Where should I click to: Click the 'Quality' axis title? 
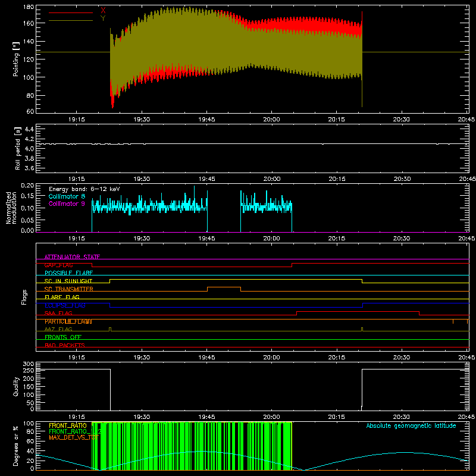(x=16, y=386)
